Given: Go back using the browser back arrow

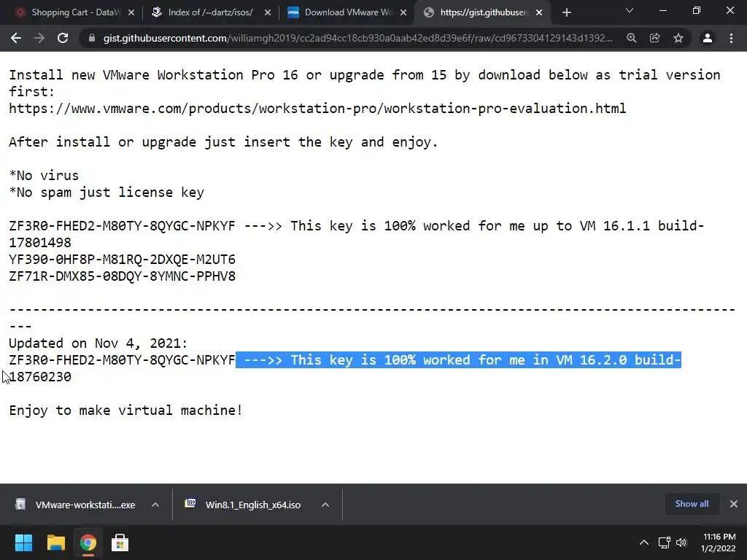Looking at the screenshot, I should click(16, 38).
